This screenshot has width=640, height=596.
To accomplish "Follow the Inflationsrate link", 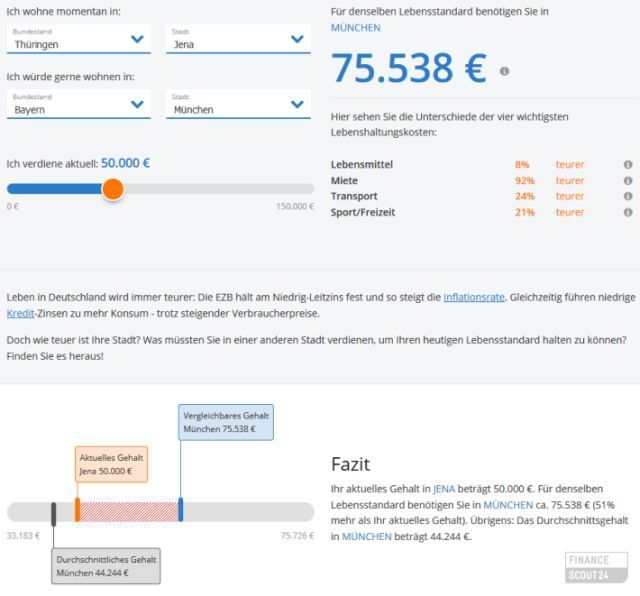I will pyautogui.click(x=474, y=297).
